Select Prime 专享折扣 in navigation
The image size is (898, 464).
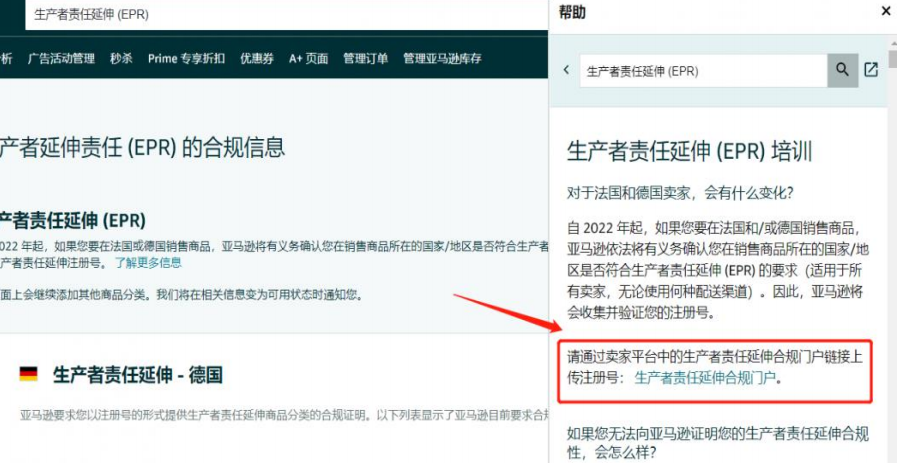pyautogui.click(x=186, y=58)
